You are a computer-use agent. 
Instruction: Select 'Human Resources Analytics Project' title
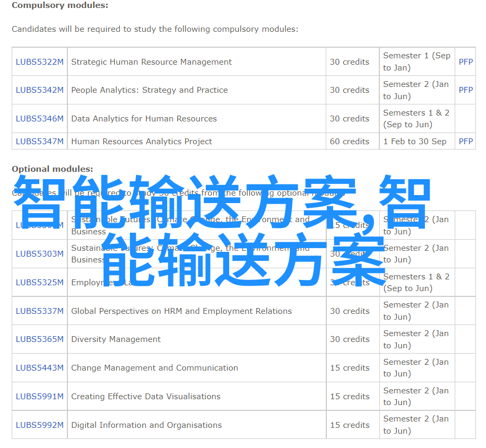[142, 142]
